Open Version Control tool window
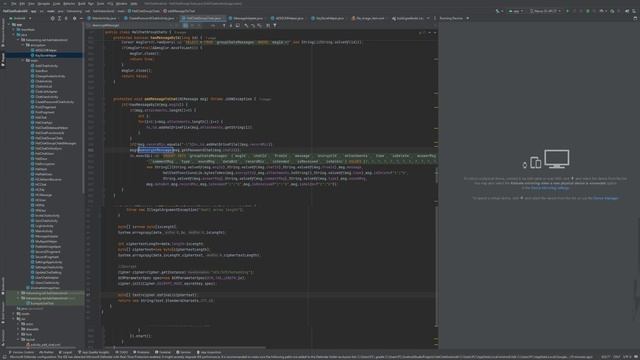640x360 pixels. [22, 352]
